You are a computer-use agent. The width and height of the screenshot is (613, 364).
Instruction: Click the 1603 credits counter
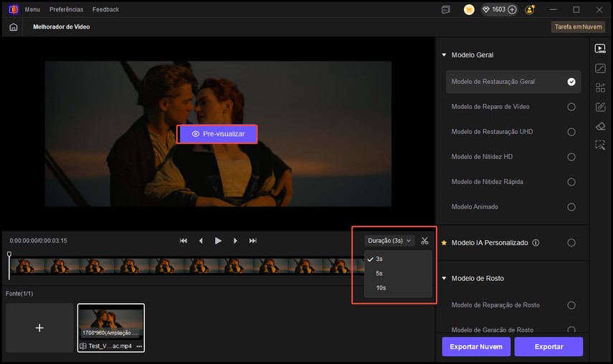click(499, 9)
